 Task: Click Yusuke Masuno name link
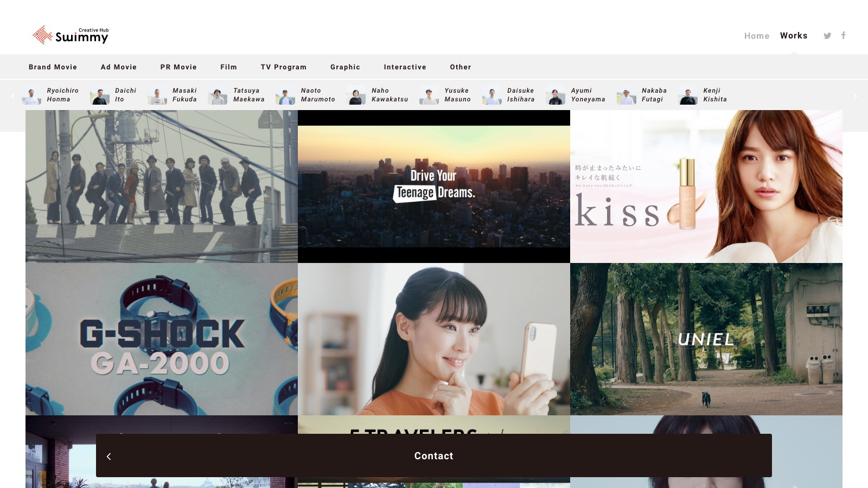pyautogui.click(x=457, y=95)
